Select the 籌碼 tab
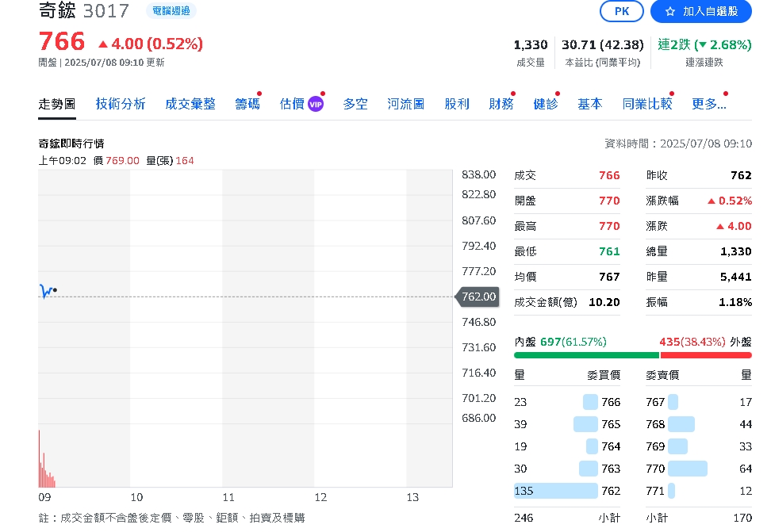771x532 pixels. tap(247, 104)
